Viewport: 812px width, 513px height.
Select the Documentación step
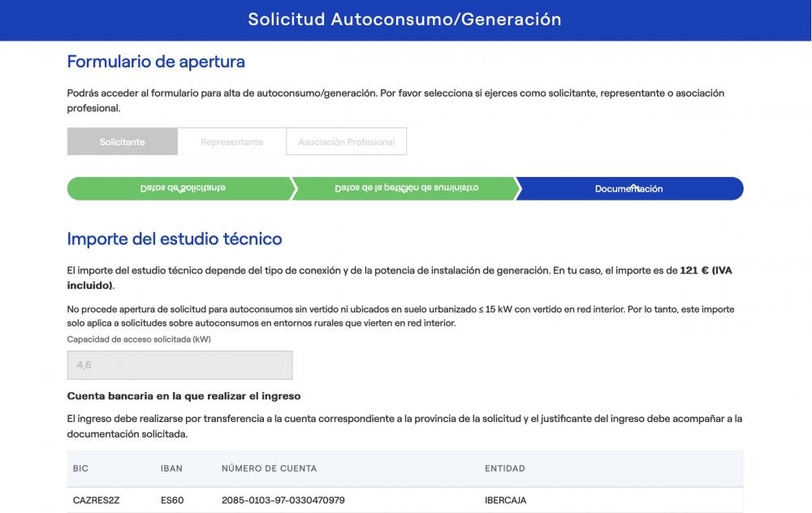tap(630, 188)
